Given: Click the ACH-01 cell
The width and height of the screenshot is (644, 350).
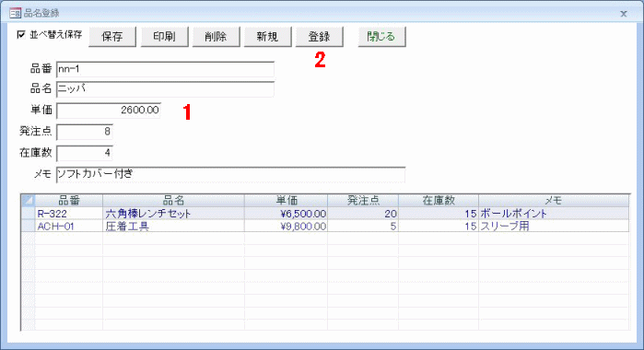Looking at the screenshot, I should click(69, 226).
